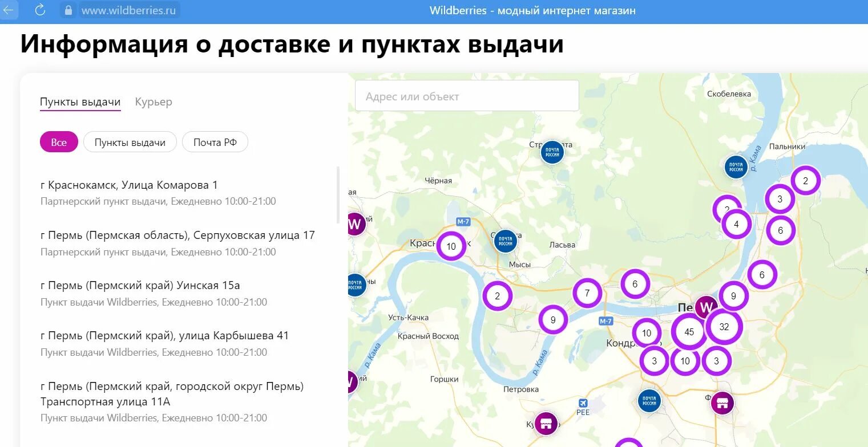Expand the 3 cluster right of bottom 10 cluster
The image size is (868, 447).
click(716, 360)
